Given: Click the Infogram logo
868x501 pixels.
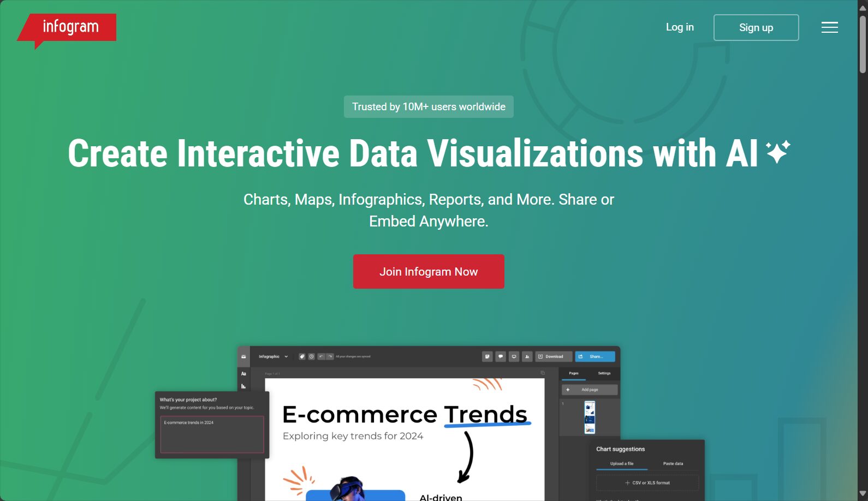Looking at the screenshot, I should (x=67, y=30).
